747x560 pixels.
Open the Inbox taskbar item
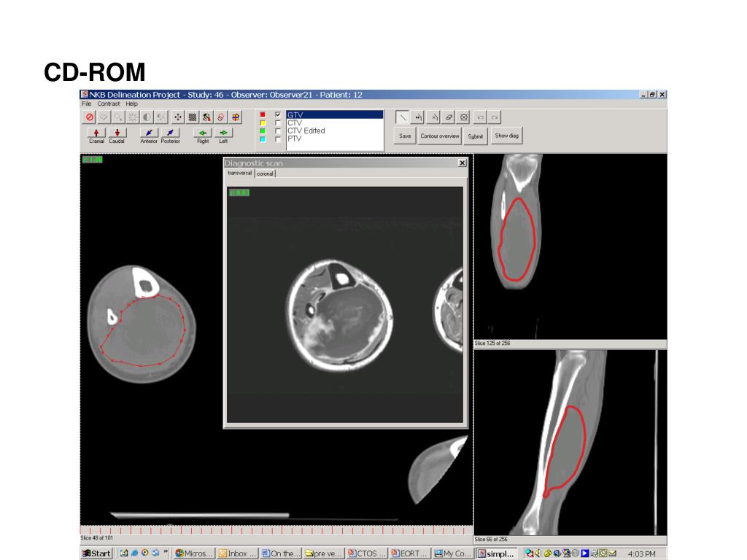(237, 553)
